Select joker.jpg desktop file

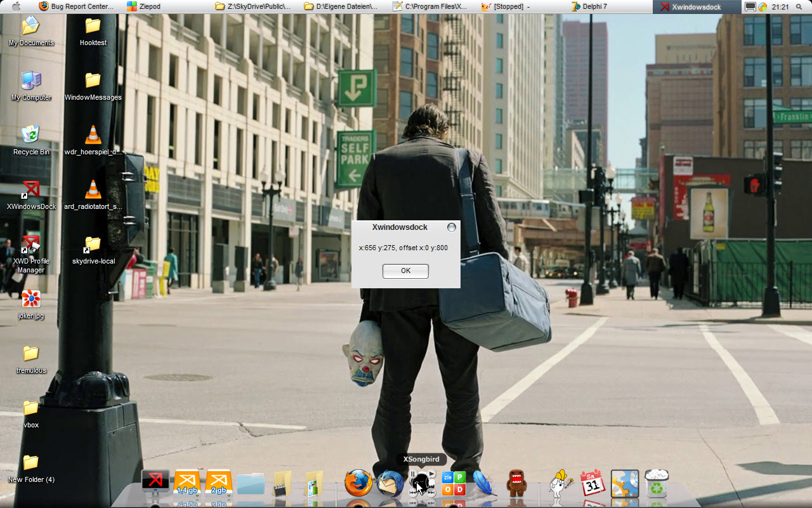click(31, 305)
